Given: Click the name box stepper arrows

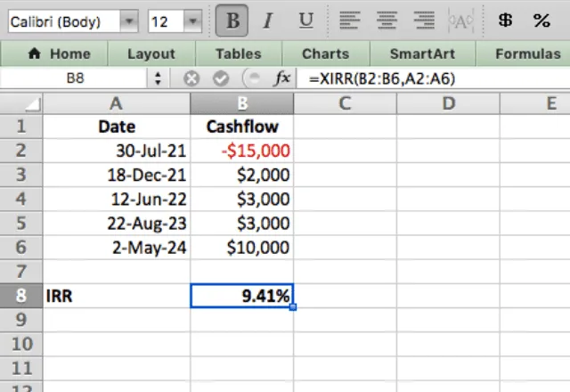Looking at the screenshot, I should [158, 78].
